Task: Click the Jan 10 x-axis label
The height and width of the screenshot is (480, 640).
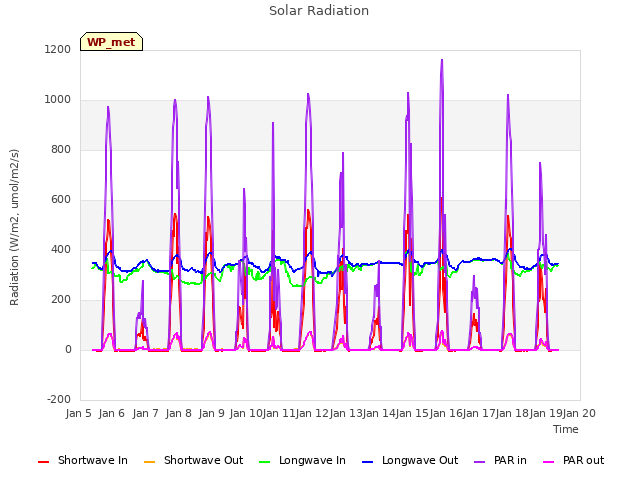Action: click(x=246, y=413)
